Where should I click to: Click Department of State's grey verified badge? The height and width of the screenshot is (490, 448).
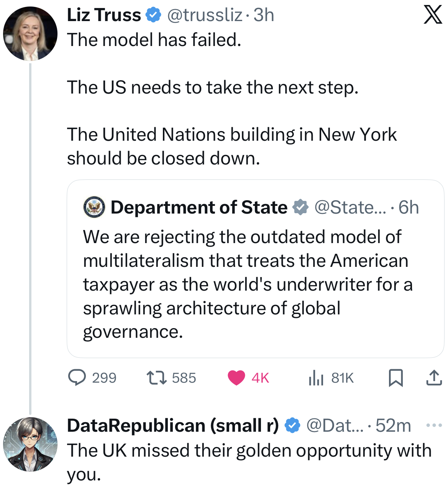(x=300, y=207)
